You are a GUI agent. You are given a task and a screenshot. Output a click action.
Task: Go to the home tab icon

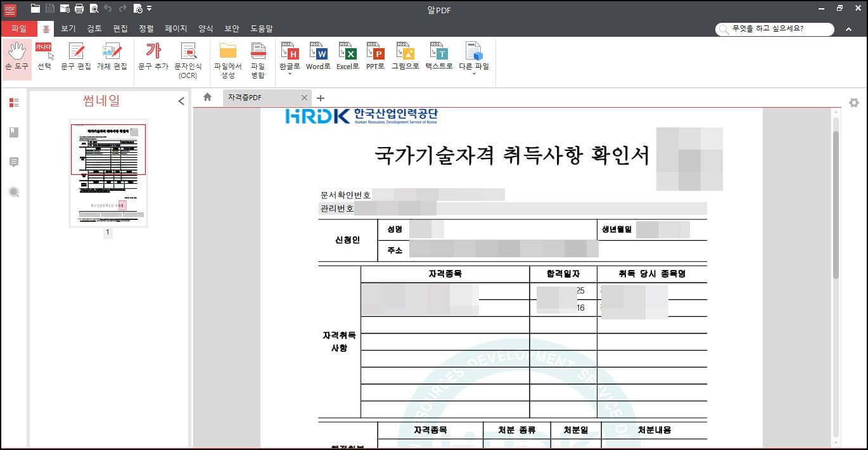207,97
